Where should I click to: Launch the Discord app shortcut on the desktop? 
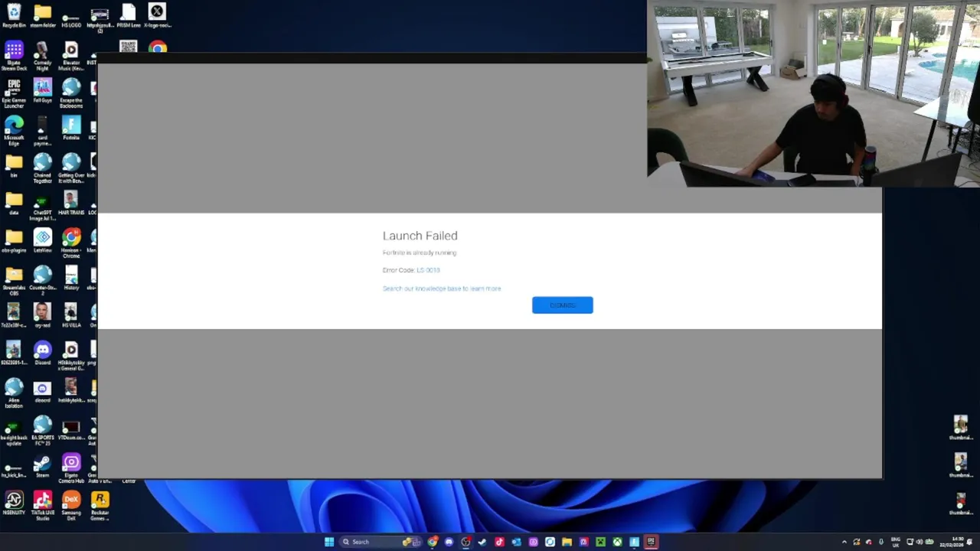pos(43,354)
